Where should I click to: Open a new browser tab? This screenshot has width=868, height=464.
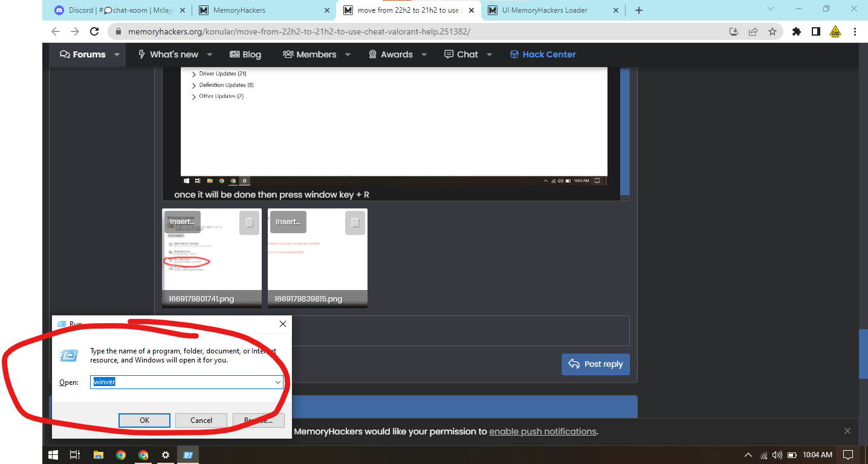coord(639,10)
